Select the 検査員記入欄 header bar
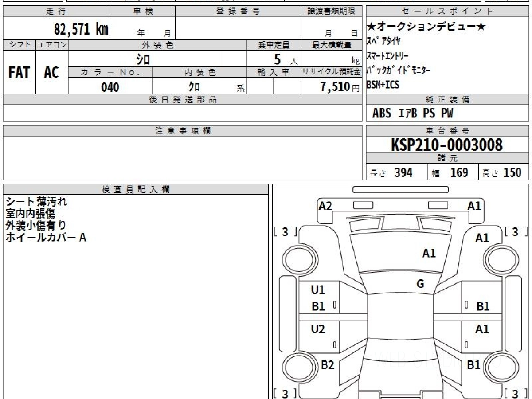Screen dimensions: 532x399 pos(136,189)
